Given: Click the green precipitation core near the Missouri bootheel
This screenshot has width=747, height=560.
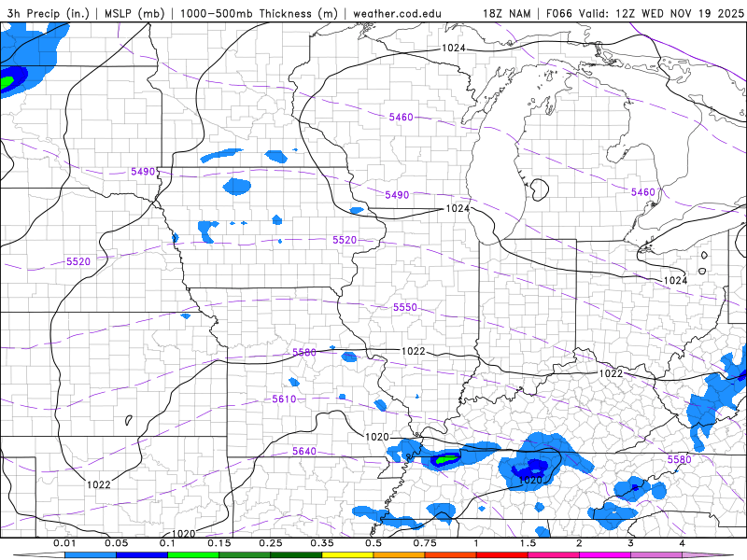Looking at the screenshot, I should [x=448, y=459].
